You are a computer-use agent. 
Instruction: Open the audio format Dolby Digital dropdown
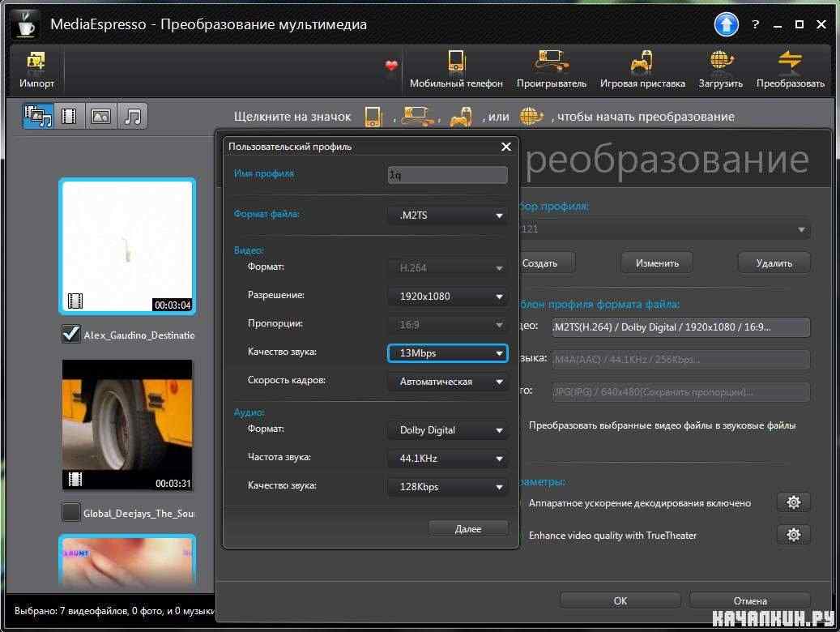point(447,430)
